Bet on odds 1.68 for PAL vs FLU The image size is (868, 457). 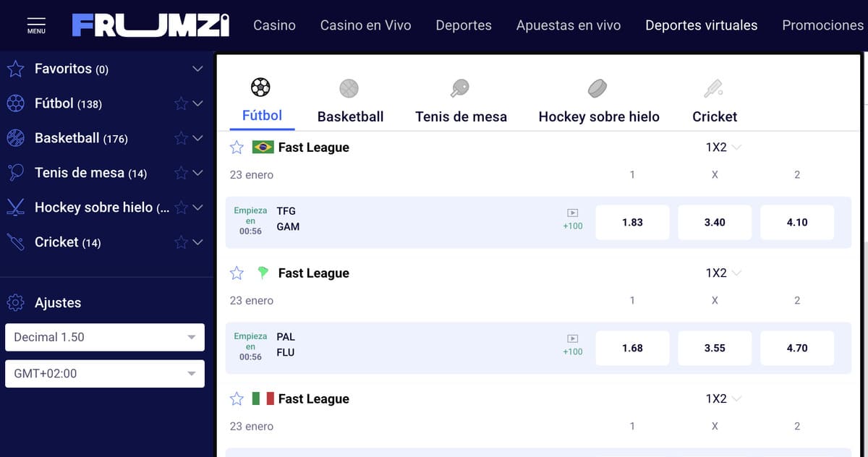632,348
